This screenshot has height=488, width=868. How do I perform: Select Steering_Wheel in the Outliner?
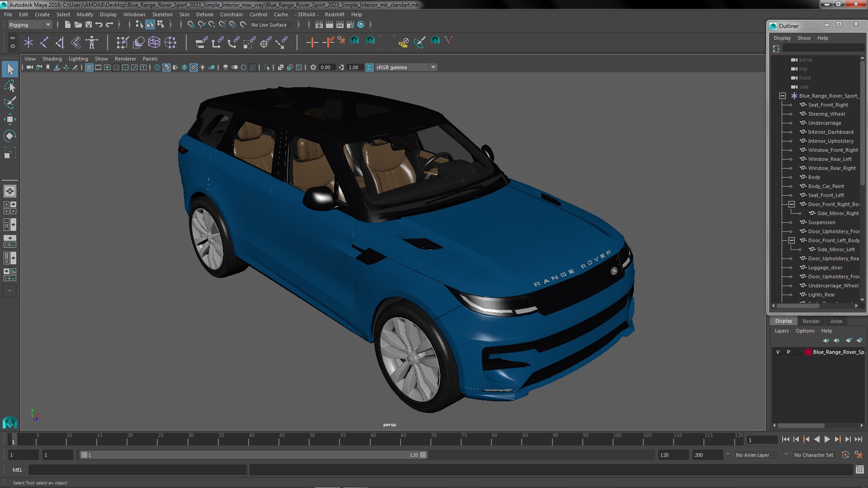coord(826,114)
